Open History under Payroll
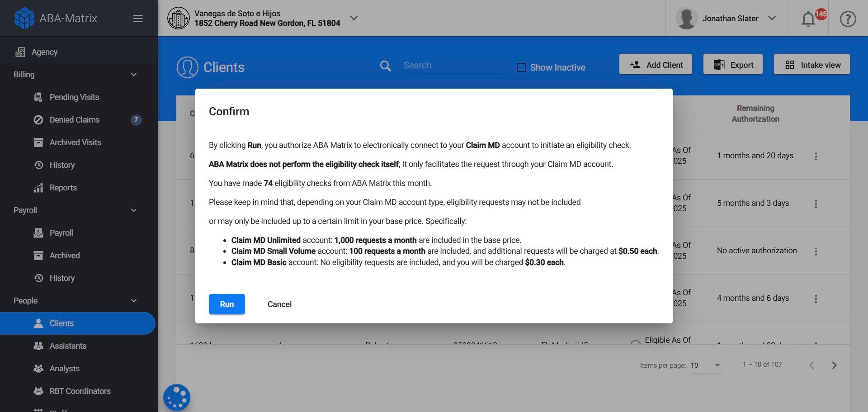Image resolution: width=868 pixels, height=412 pixels. click(62, 278)
